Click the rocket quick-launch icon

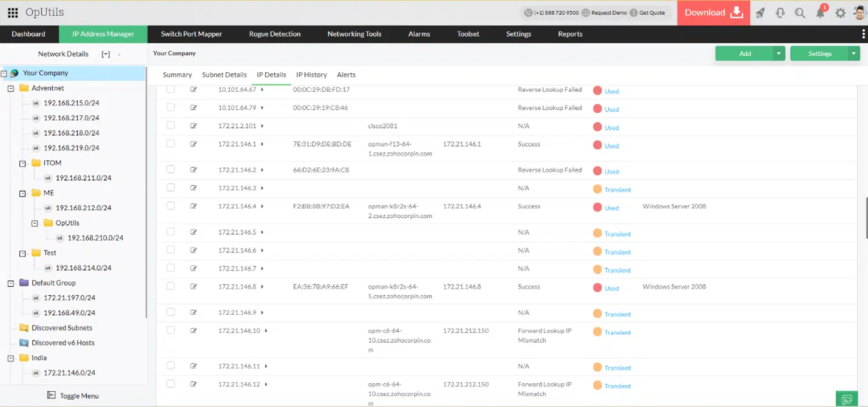click(x=760, y=13)
